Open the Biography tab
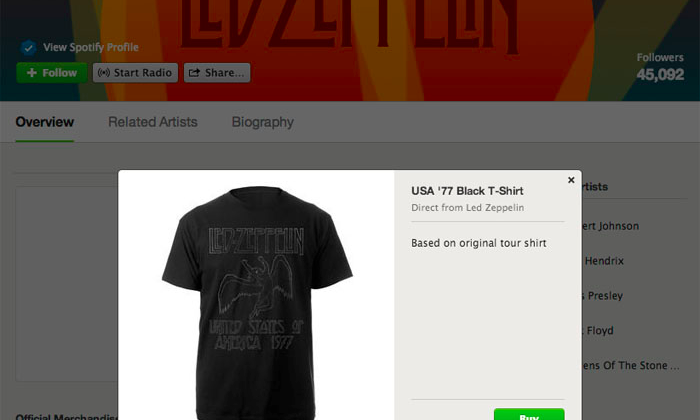 click(262, 122)
